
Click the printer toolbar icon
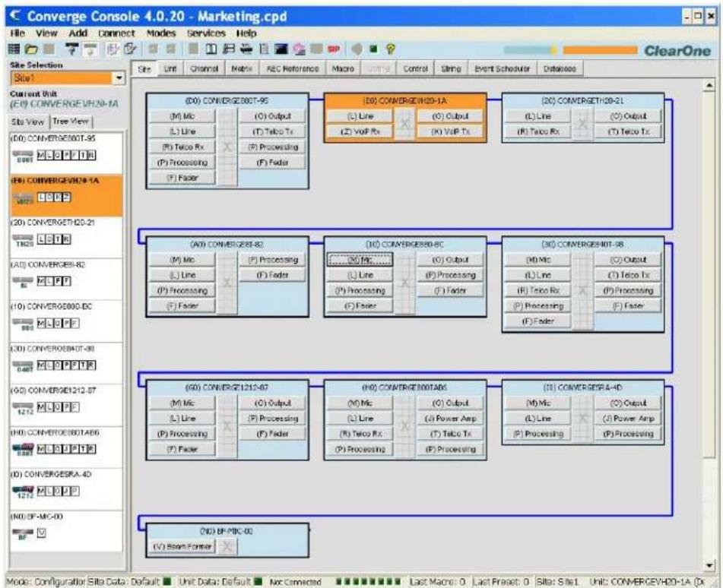[246, 49]
